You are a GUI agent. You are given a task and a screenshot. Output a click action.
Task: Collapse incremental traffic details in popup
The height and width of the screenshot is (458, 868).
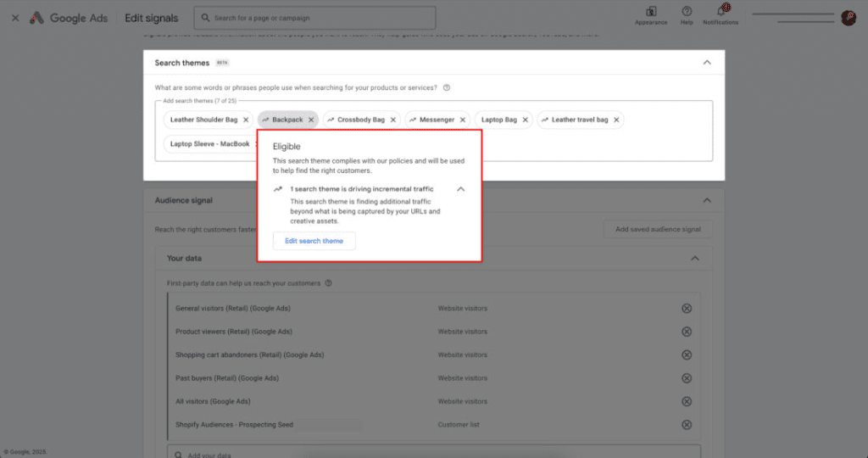pyautogui.click(x=460, y=189)
